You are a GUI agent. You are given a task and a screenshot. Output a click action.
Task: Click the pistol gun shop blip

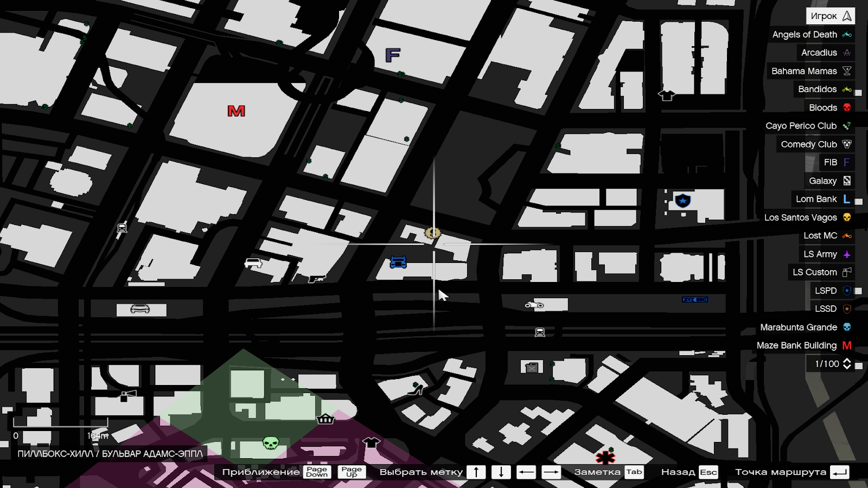coord(316,279)
